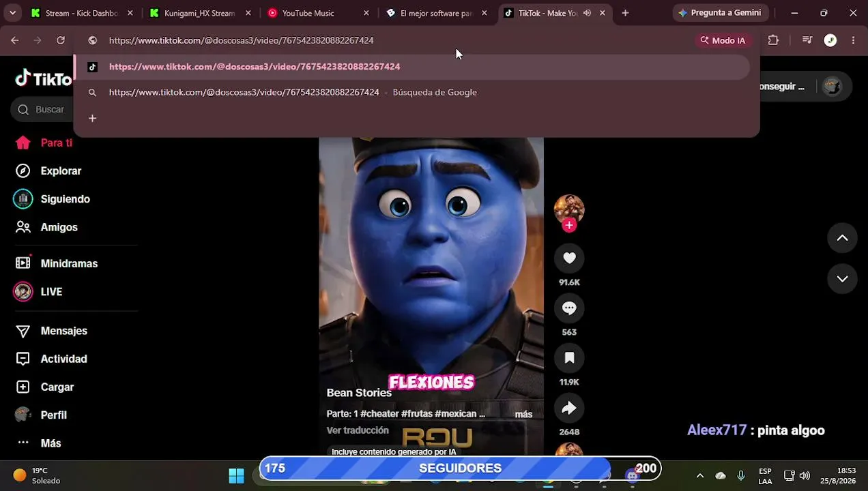Click the plus icon below URL suggestions
868x491 pixels.
[x=92, y=118]
